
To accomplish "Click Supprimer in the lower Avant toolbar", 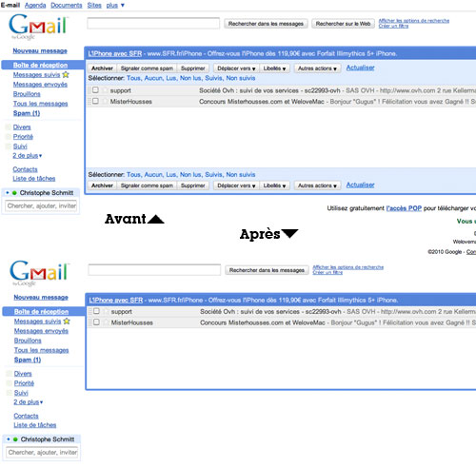I will click(193, 185).
